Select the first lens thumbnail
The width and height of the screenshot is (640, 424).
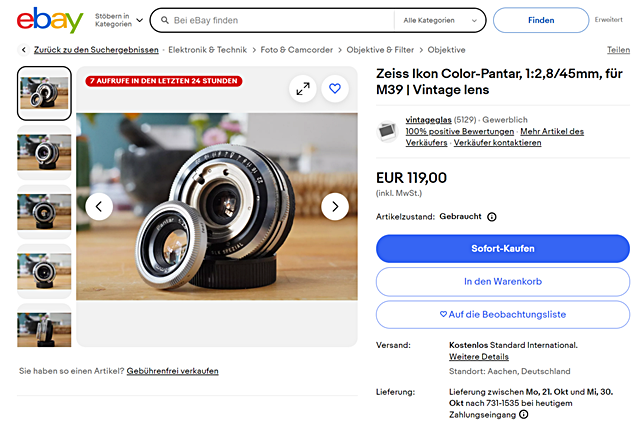pos(45,93)
